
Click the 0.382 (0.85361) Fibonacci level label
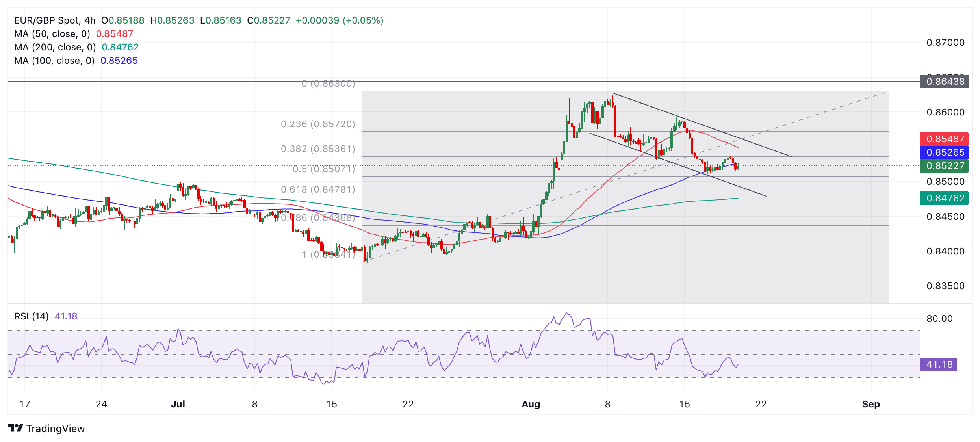click(x=317, y=149)
